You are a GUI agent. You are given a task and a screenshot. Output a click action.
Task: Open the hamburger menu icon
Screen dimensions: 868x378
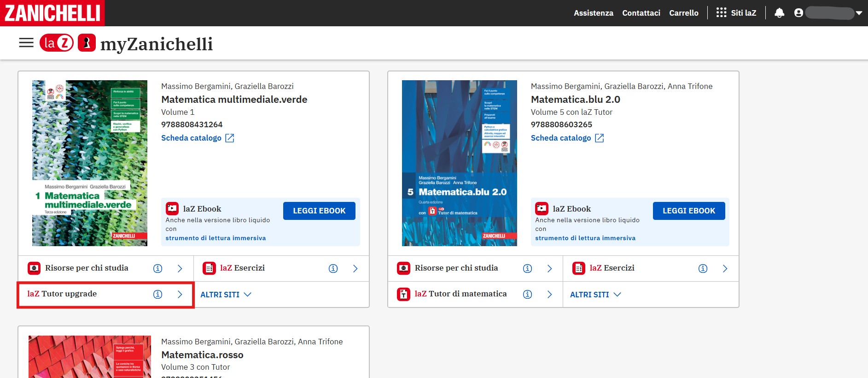pyautogui.click(x=26, y=43)
